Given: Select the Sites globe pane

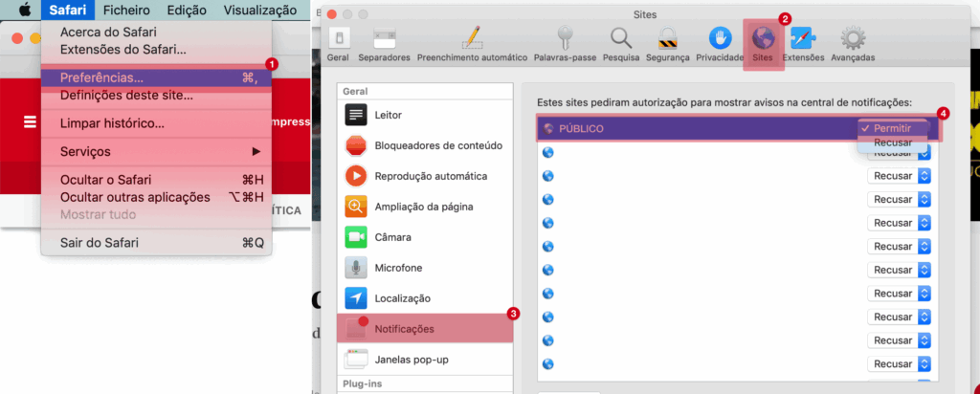Looking at the screenshot, I should tap(763, 45).
